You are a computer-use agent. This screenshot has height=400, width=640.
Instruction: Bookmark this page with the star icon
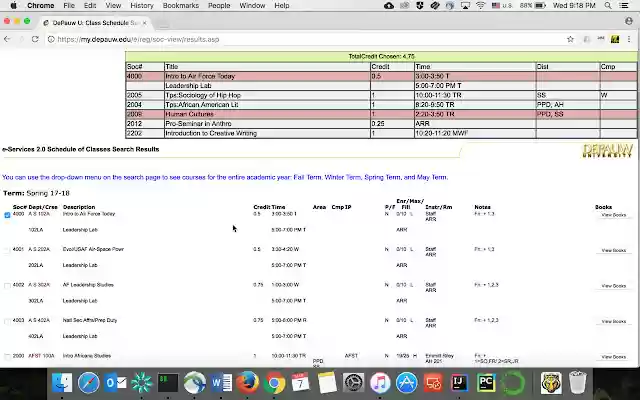(x=571, y=39)
